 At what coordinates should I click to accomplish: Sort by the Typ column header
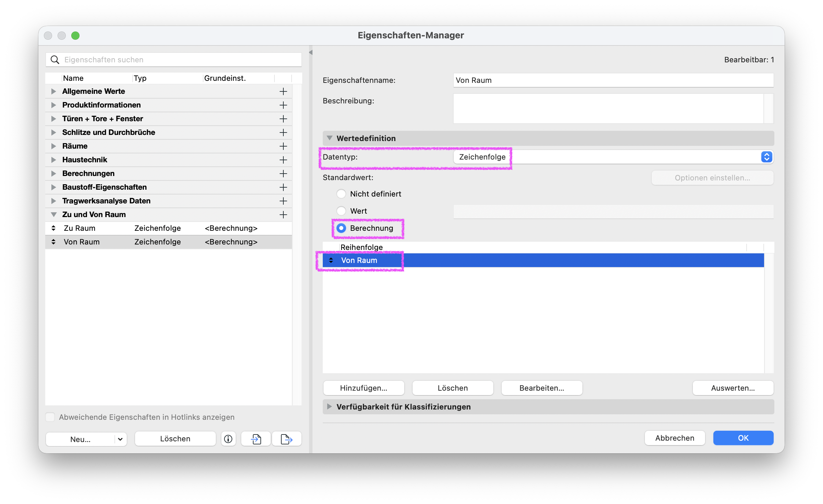pyautogui.click(x=168, y=78)
